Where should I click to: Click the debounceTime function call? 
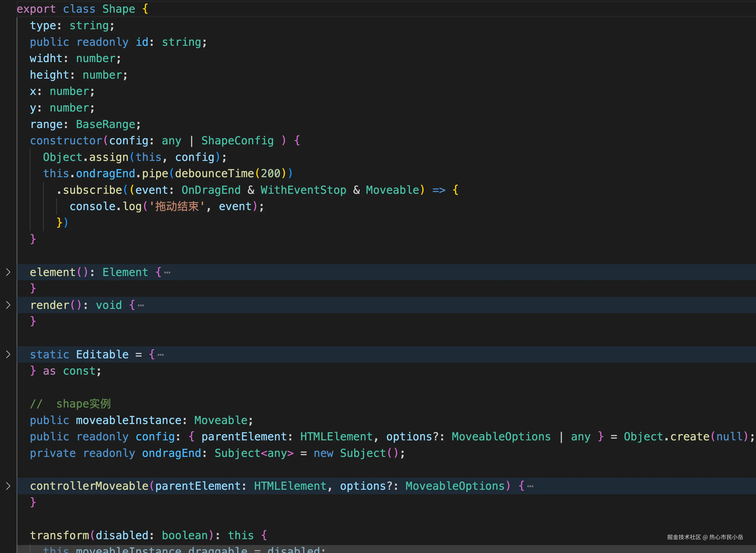click(214, 173)
